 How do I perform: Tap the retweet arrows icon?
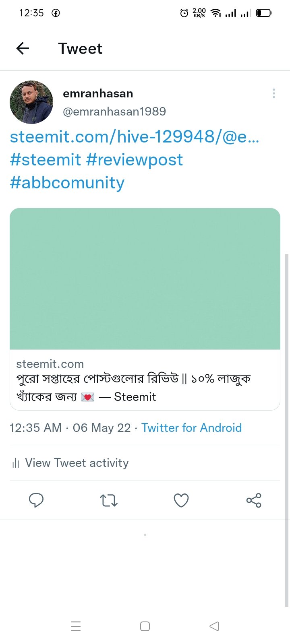click(108, 500)
